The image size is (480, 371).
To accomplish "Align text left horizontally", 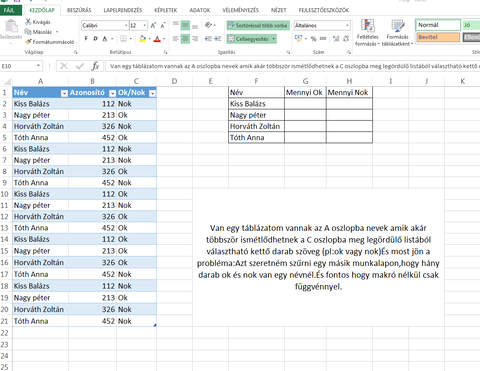I will point(176,39).
